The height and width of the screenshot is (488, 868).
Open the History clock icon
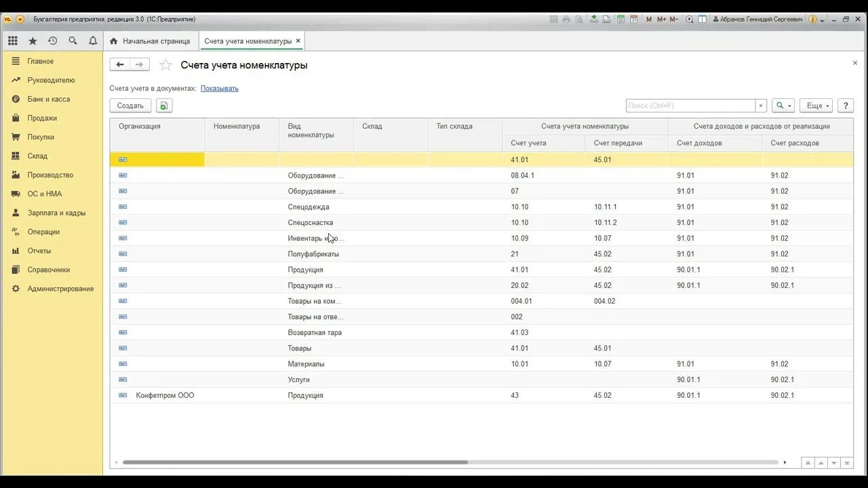[52, 41]
